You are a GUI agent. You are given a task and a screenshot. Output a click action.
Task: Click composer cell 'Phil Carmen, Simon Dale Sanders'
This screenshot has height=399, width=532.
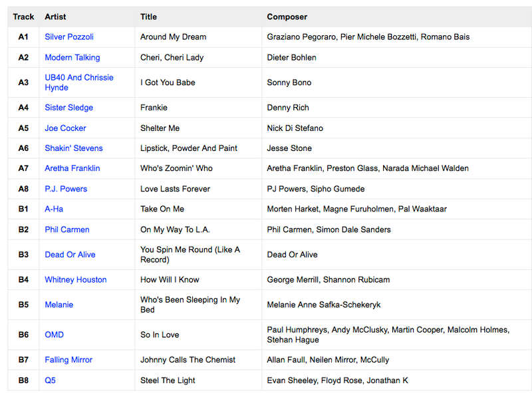(329, 229)
